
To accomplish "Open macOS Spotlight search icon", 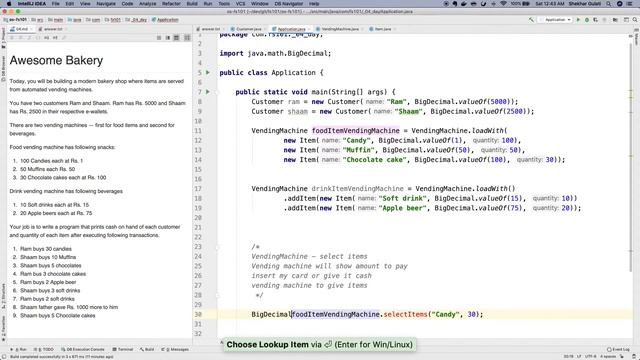I will pos(609,4).
